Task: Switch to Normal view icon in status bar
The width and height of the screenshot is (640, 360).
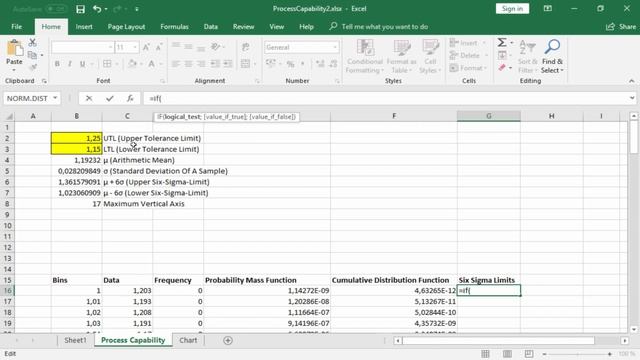Action: [485, 354]
